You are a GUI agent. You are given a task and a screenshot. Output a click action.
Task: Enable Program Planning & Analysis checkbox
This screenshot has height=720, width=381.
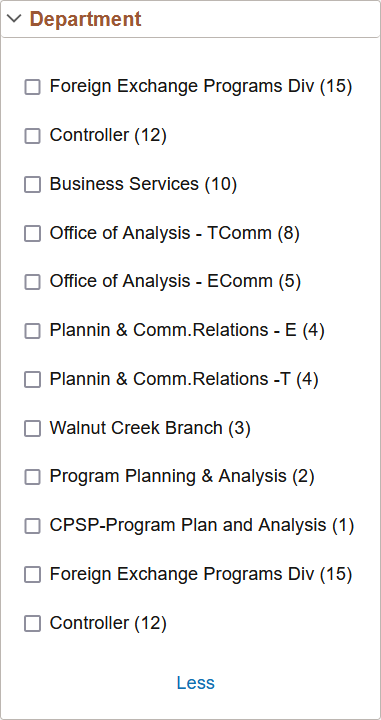click(x=32, y=477)
